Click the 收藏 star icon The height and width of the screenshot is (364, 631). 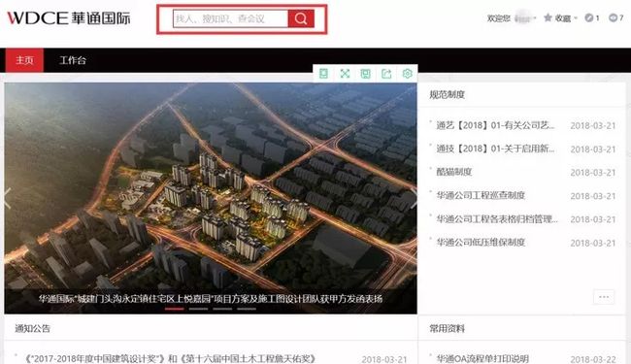click(x=548, y=17)
